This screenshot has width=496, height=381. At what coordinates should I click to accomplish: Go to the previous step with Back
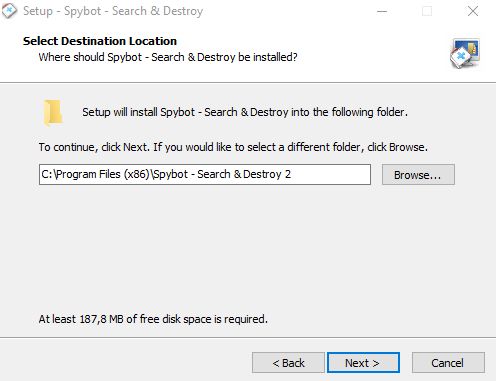(x=288, y=362)
